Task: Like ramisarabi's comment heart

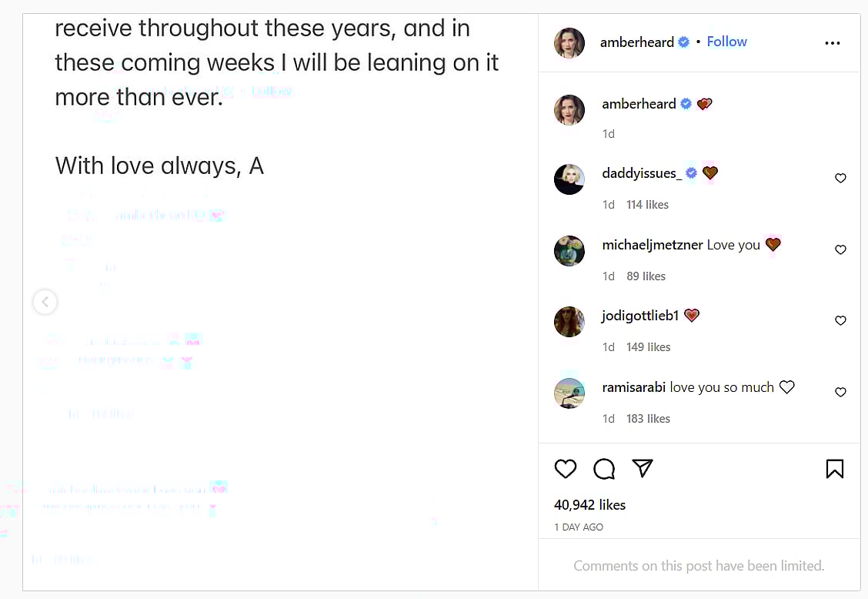Action: [840, 393]
